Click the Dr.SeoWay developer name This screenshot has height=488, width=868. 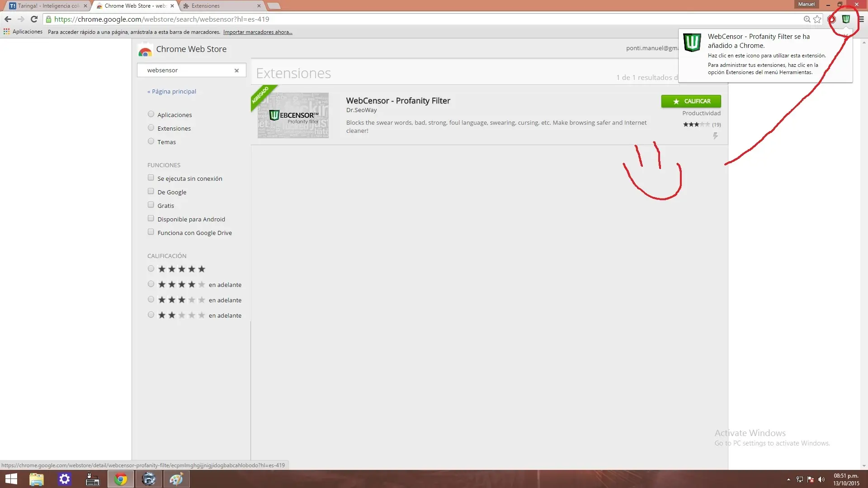coord(361,110)
